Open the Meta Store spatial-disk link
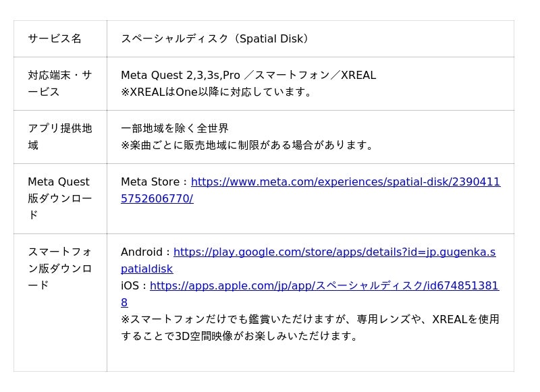 (345, 182)
